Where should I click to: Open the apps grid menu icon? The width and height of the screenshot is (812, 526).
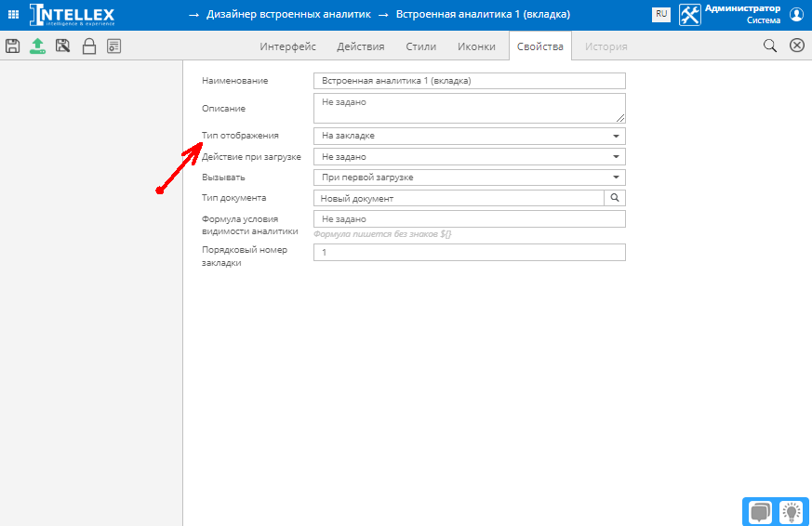13,15
